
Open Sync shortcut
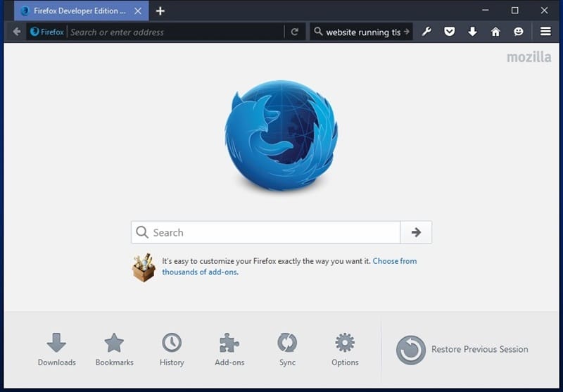[x=287, y=349]
